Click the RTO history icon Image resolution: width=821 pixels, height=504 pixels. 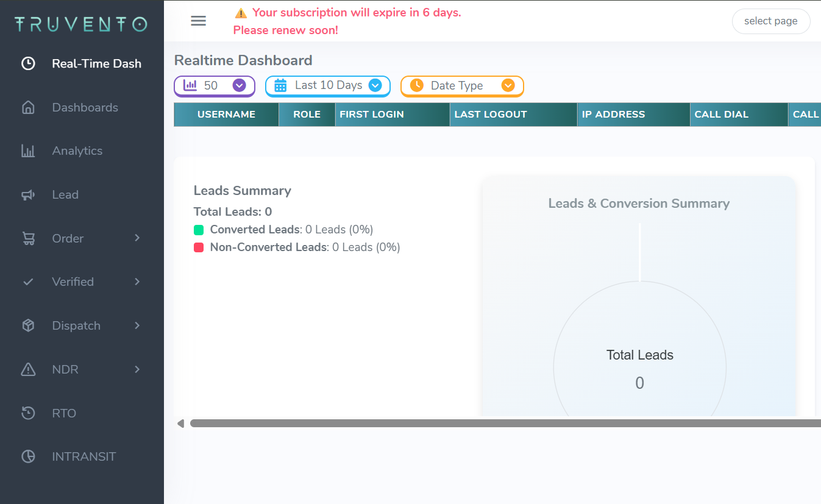click(x=28, y=413)
